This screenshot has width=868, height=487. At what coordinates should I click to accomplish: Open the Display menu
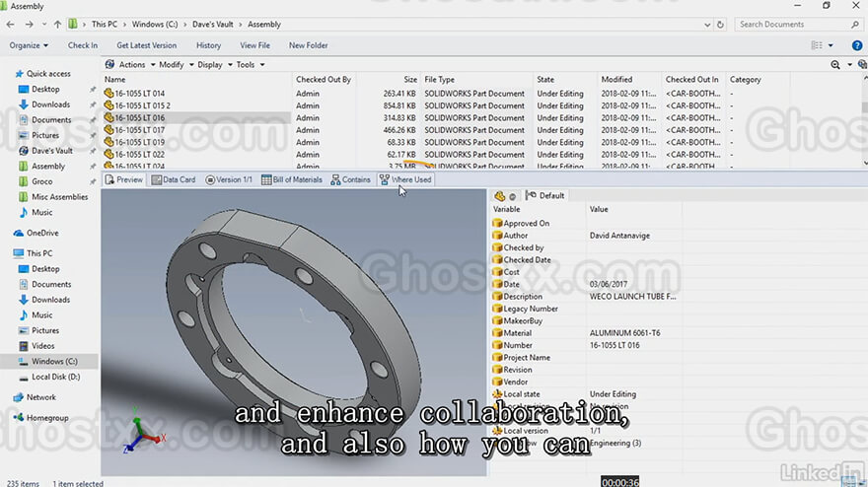(215, 65)
